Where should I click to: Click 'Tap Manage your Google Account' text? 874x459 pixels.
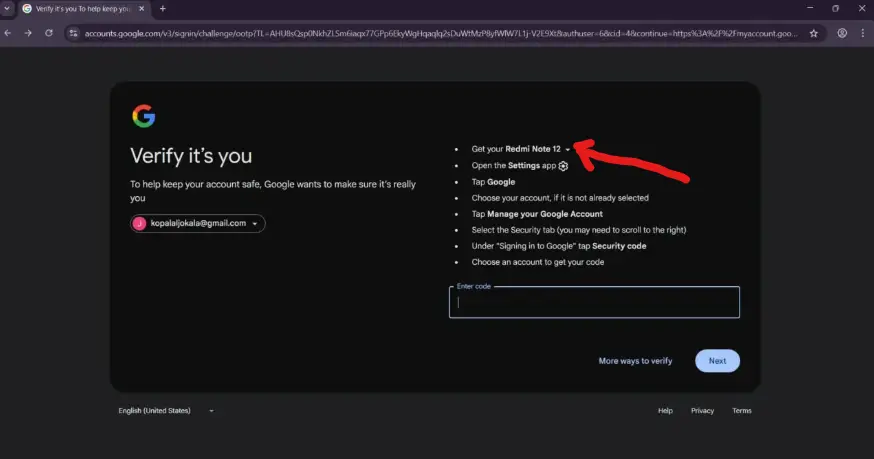[x=537, y=214]
